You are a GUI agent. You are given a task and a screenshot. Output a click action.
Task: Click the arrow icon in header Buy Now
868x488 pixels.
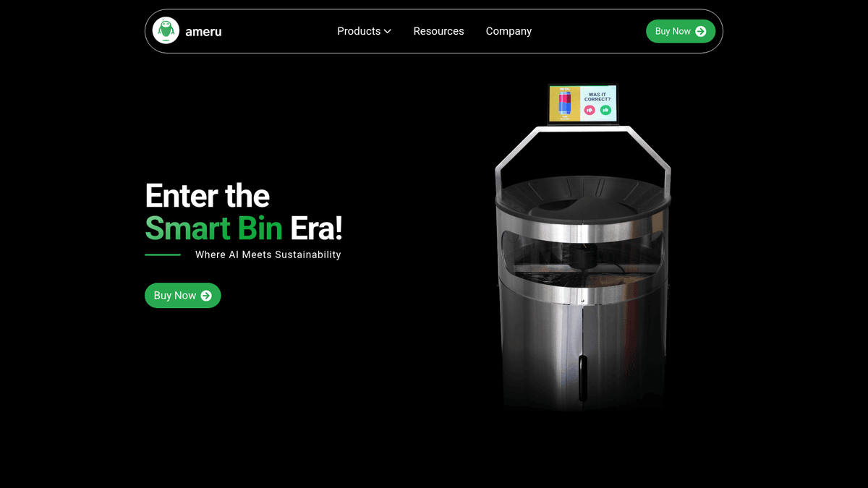point(701,31)
